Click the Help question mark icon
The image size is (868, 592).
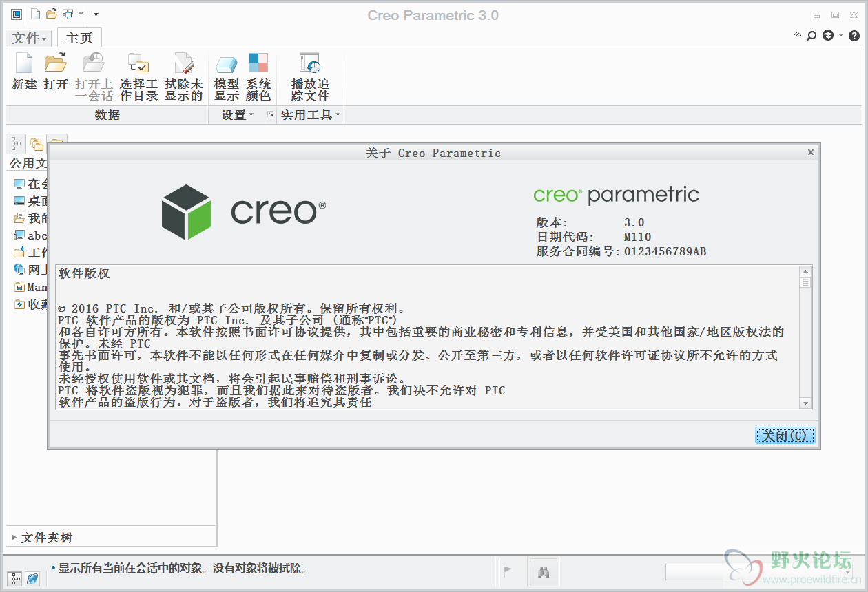coord(854,35)
